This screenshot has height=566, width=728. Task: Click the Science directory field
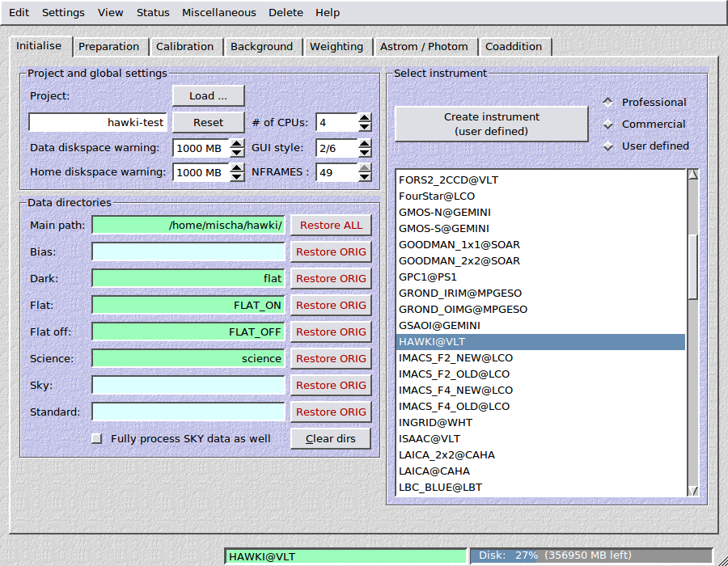click(188, 359)
